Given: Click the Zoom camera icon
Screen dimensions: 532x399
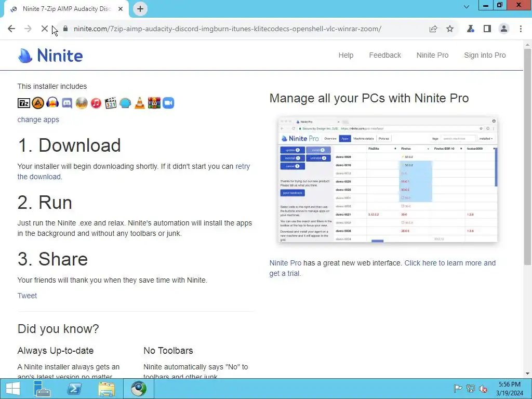Looking at the screenshot, I should tap(168, 103).
